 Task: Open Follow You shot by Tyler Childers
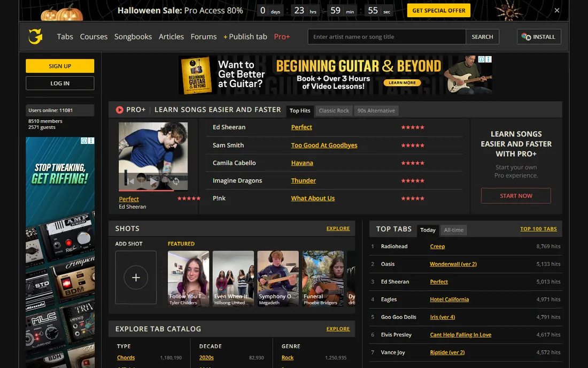[188, 279]
